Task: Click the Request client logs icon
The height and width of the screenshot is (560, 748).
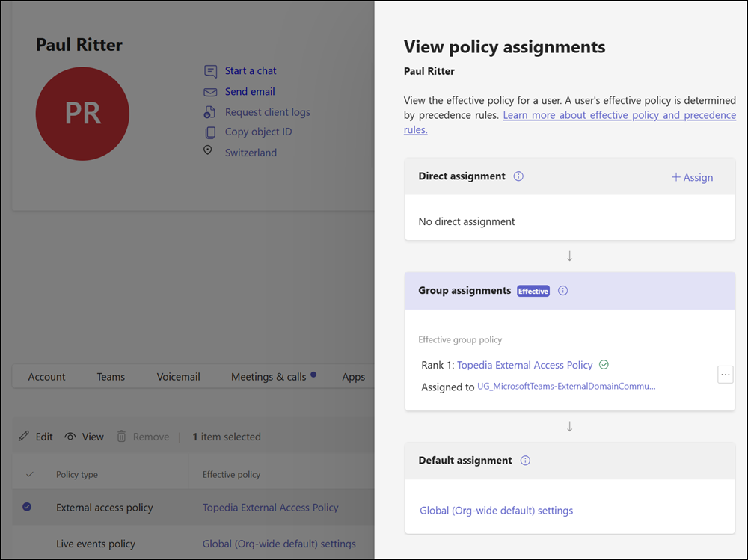Action: [x=210, y=112]
